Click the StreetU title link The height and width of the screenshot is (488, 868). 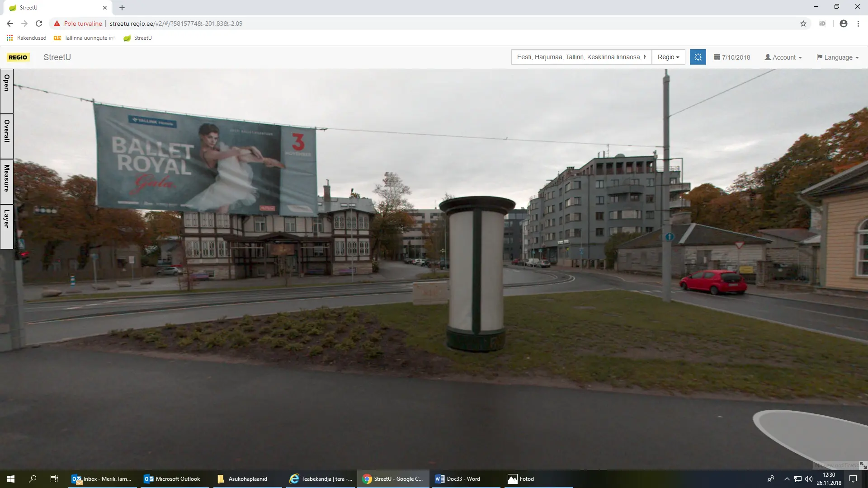(57, 57)
